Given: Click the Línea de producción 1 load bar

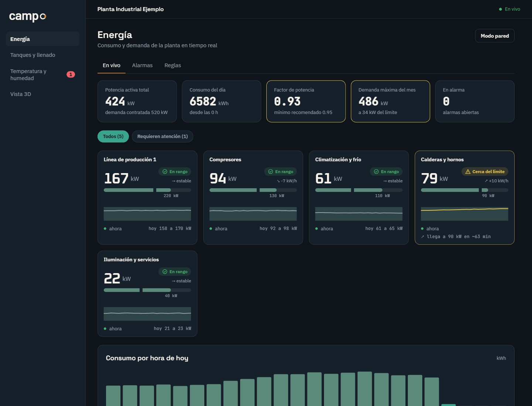Looking at the screenshot, I should click(x=147, y=190).
